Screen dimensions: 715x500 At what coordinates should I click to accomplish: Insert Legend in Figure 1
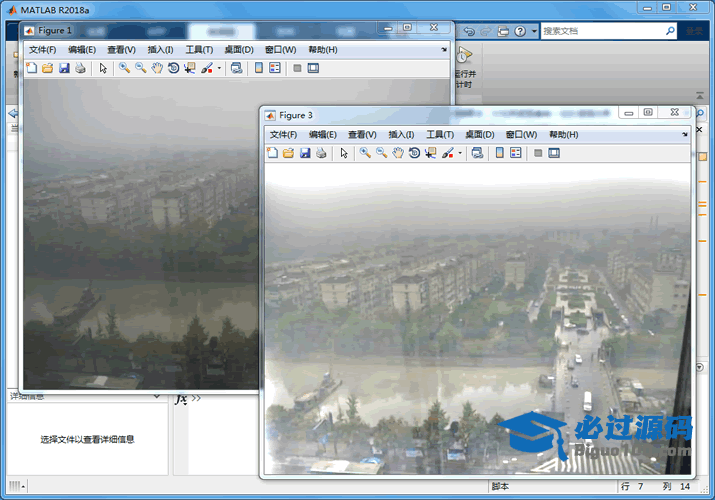[x=275, y=68]
